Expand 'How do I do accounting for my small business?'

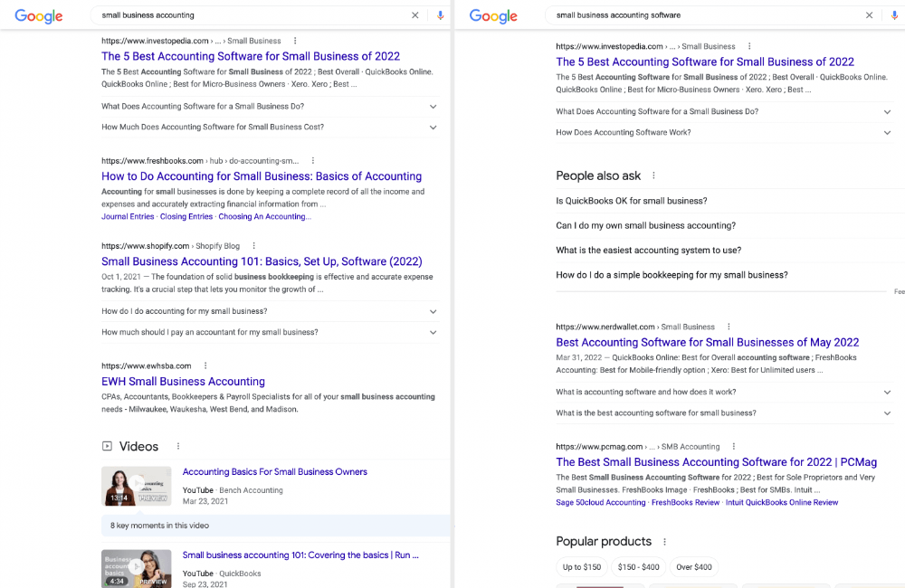point(270,311)
